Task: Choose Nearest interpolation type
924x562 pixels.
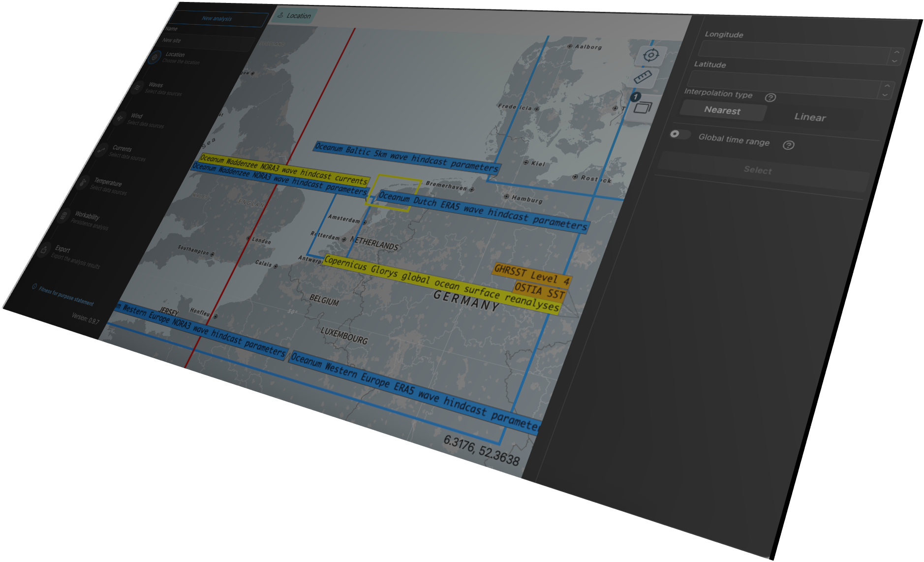Action: (x=722, y=110)
